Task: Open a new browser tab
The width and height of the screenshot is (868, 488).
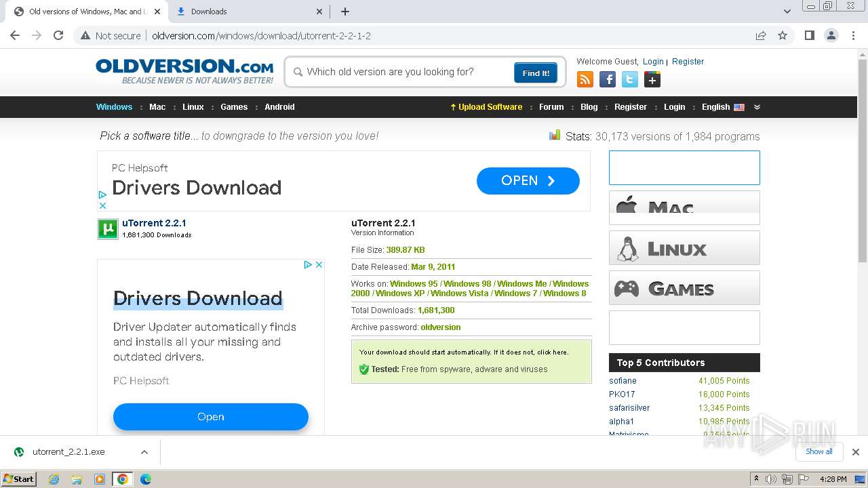Action: tap(345, 12)
